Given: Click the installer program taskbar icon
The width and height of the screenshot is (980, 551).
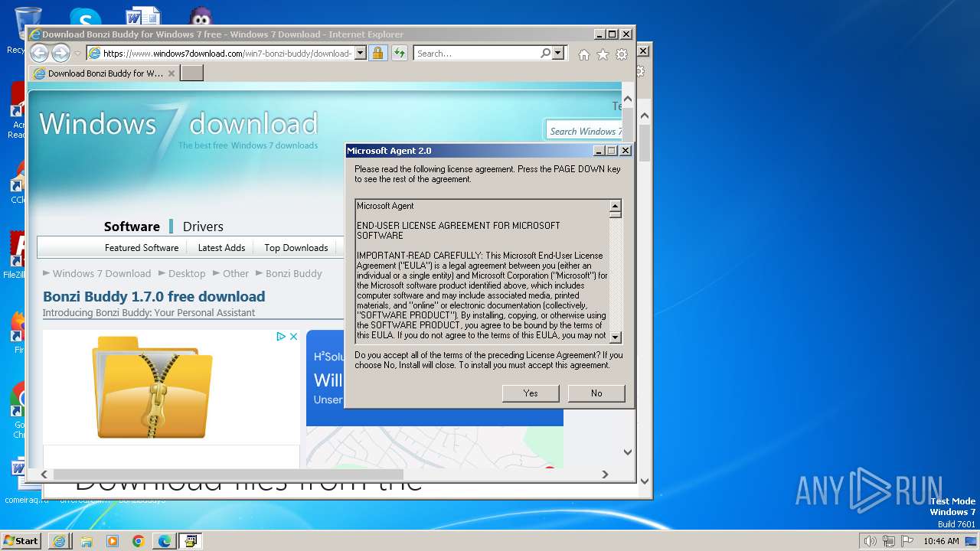Looking at the screenshot, I should pos(190,541).
